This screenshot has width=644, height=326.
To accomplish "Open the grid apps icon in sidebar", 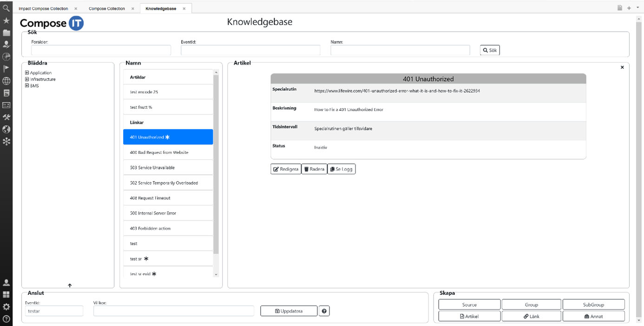I will pos(7,295).
